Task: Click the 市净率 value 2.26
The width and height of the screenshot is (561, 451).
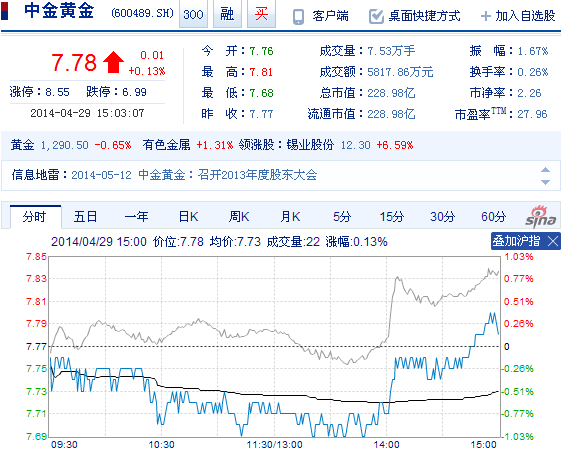Action: [529, 93]
